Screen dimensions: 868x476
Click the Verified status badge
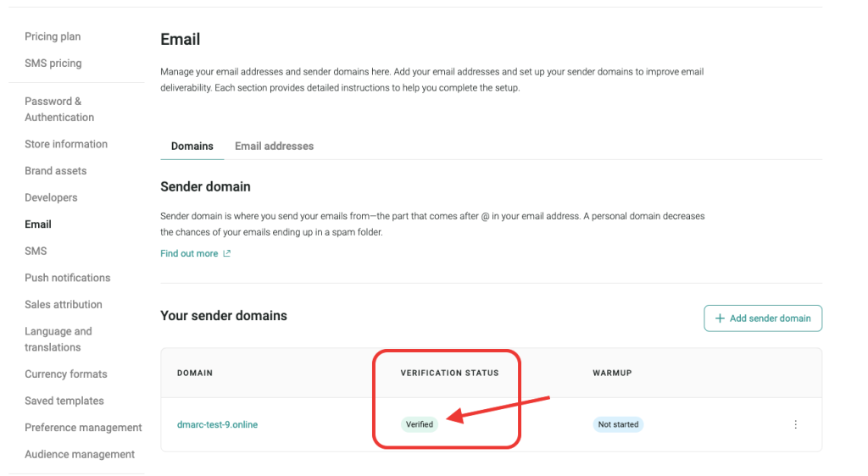[x=420, y=424]
